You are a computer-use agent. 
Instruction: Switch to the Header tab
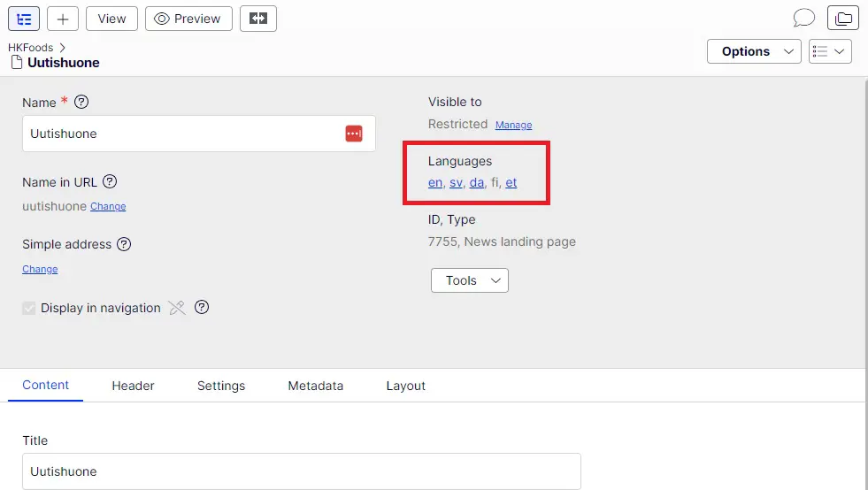133,386
